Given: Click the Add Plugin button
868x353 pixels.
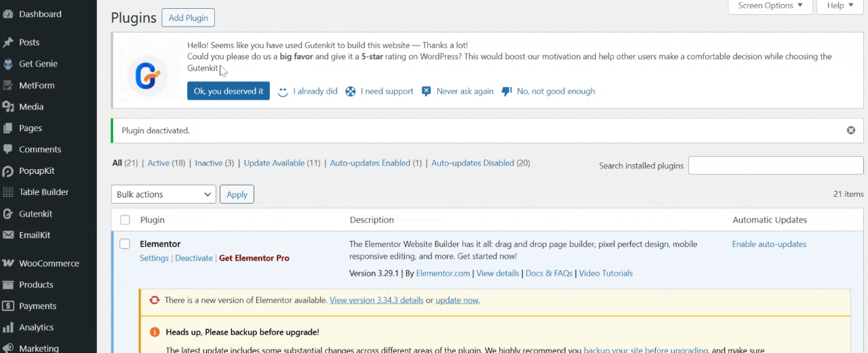Looking at the screenshot, I should (188, 18).
